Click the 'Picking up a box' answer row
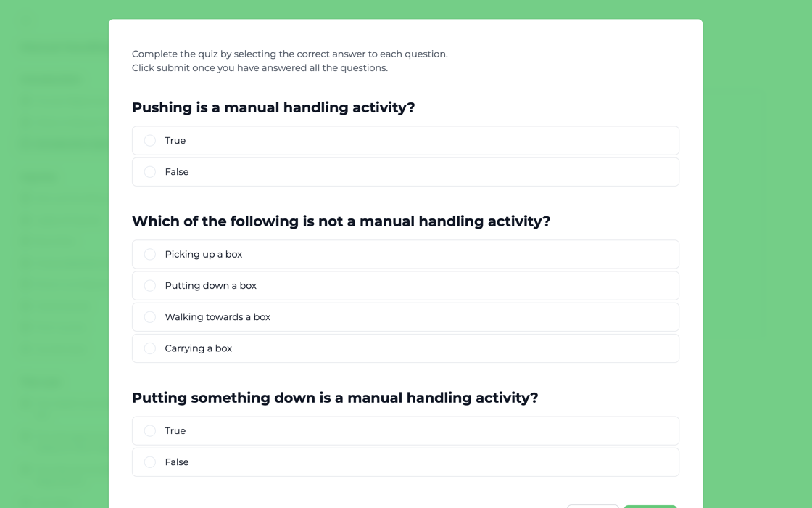Image resolution: width=812 pixels, height=508 pixels. coord(405,254)
